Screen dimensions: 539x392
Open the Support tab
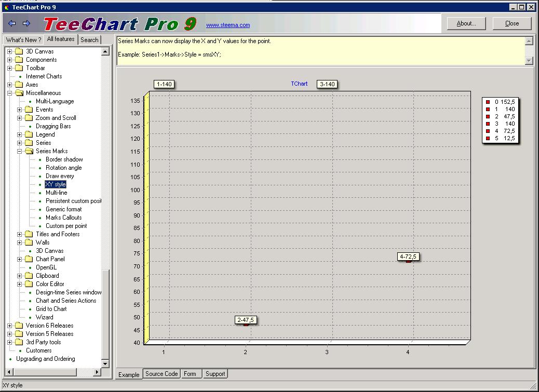click(x=215, y=374)
